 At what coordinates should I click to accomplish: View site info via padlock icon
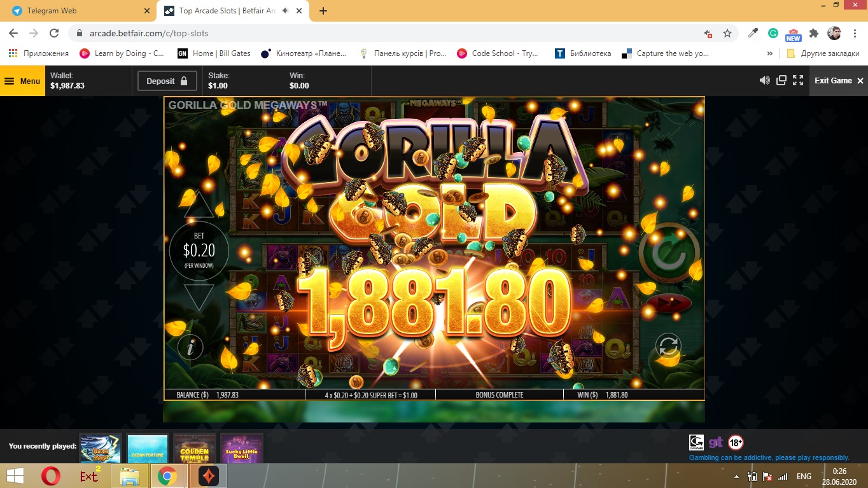tap(80, 33)
